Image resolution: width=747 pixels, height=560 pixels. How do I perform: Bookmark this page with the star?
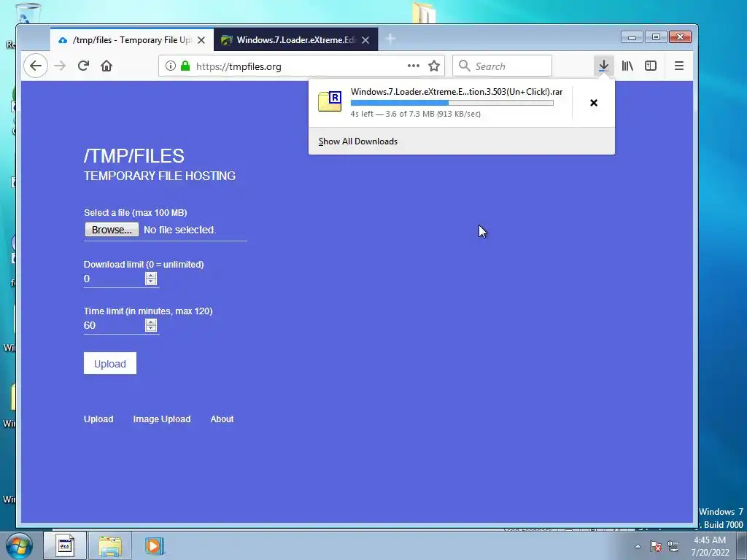point(434,66)
